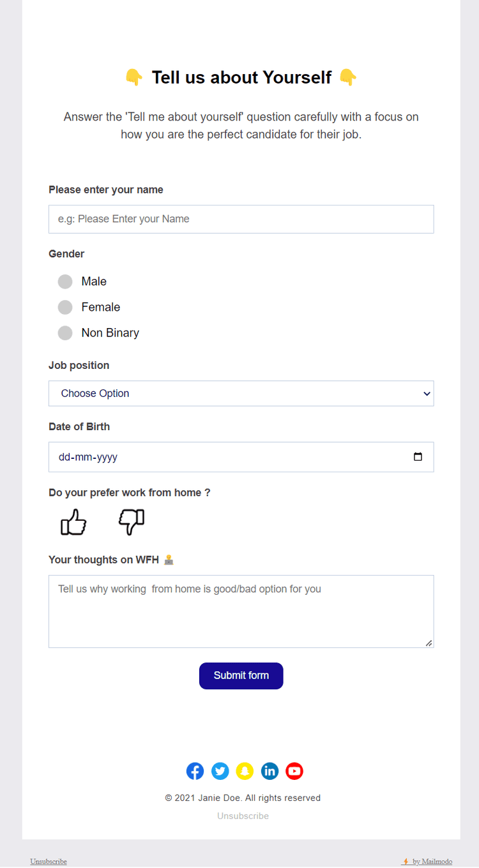Viewport: 479px width, 868px height.
Task: Open the calendar icon in Date of Birth field
Action: [418, 457]
